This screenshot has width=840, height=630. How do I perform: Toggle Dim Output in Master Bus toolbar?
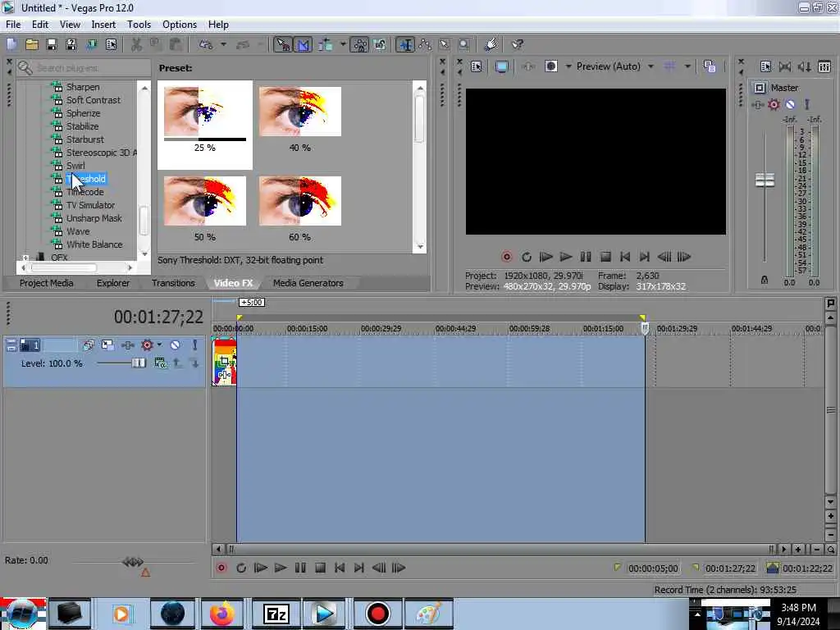point(804,66)
